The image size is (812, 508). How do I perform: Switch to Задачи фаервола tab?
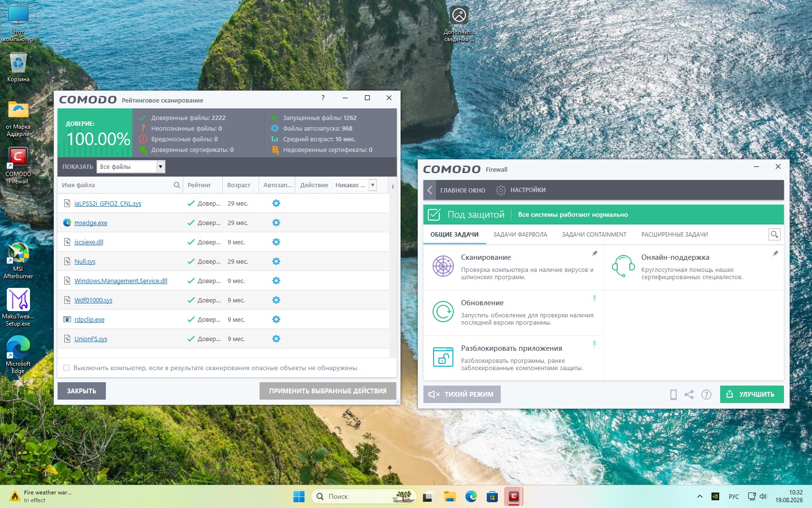coord(520,235)
